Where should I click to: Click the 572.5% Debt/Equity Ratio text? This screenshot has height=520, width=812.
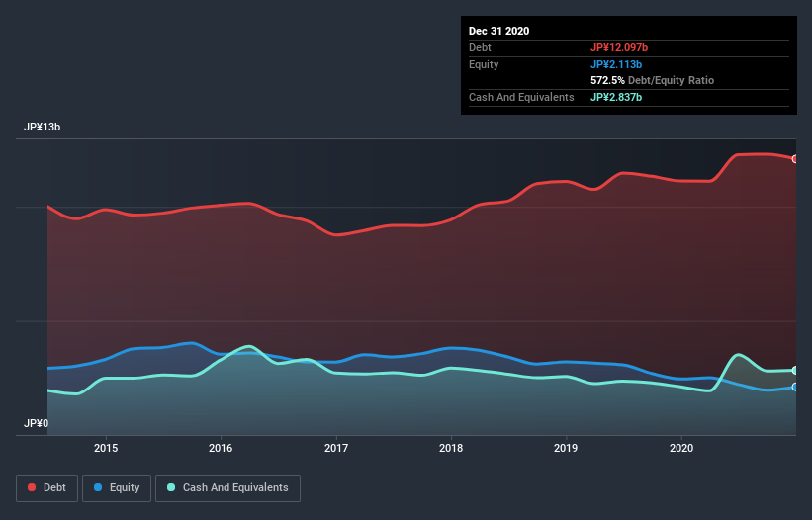pos(652,81)
